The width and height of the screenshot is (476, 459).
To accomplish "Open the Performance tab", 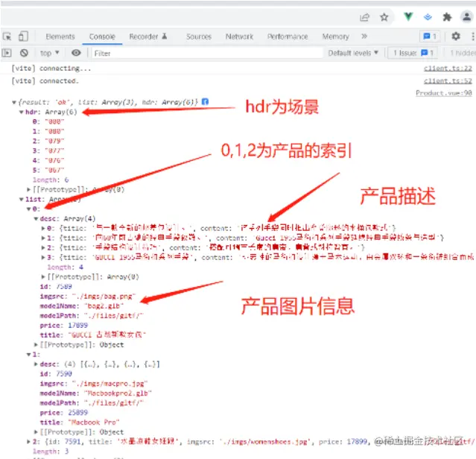I will coord(288,37).
